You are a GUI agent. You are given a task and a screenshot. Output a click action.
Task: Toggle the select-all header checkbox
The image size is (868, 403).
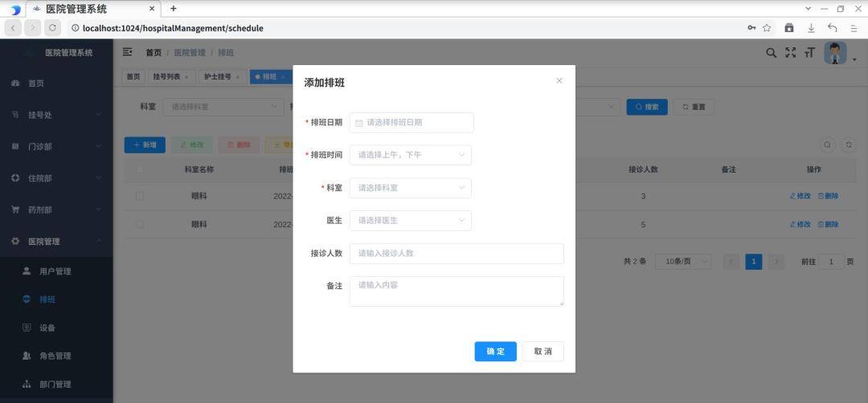(x=140, y=169)
